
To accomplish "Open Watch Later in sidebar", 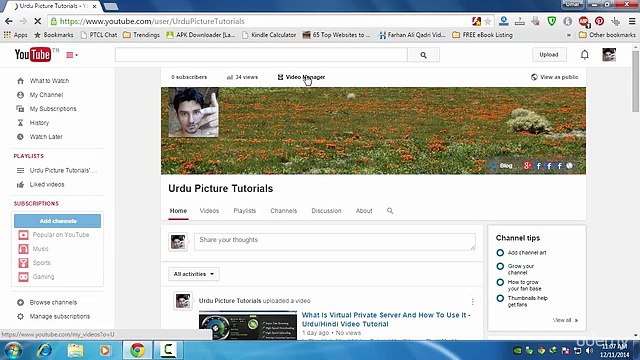I will pyautogui.click(x=46, y=137).
